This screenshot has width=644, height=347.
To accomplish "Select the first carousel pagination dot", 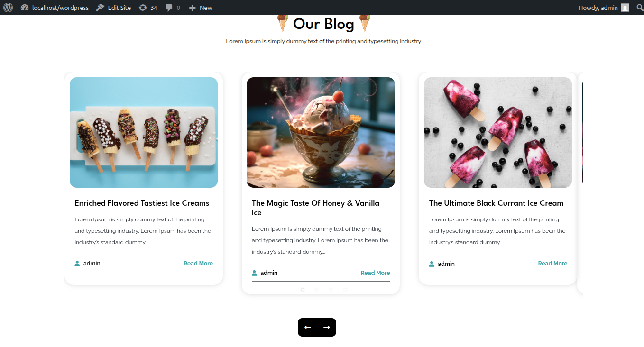I will (x=303, y=289).
